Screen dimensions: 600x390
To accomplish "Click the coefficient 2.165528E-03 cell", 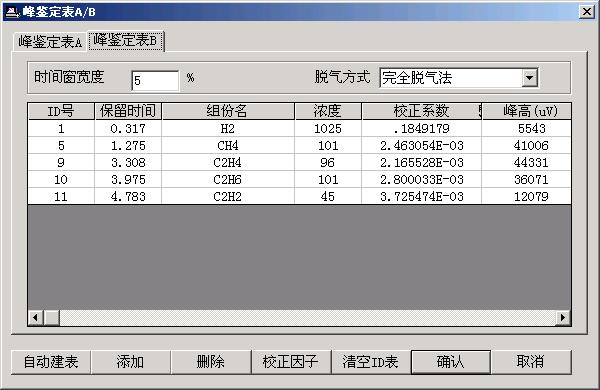I will coord(422,163).
